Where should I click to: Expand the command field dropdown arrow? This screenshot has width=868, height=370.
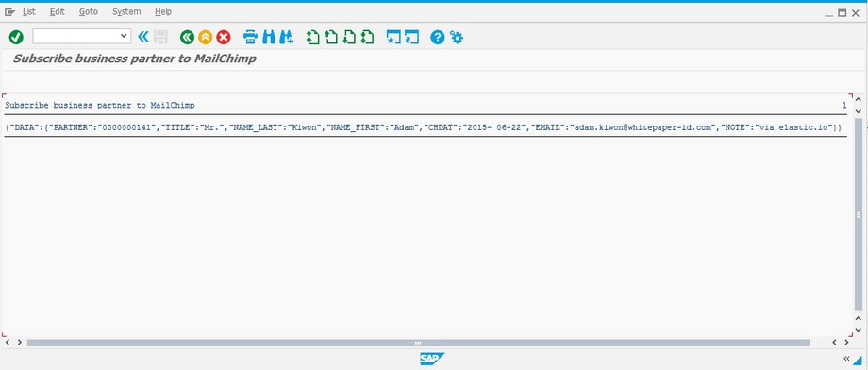(x=124, y=37)
